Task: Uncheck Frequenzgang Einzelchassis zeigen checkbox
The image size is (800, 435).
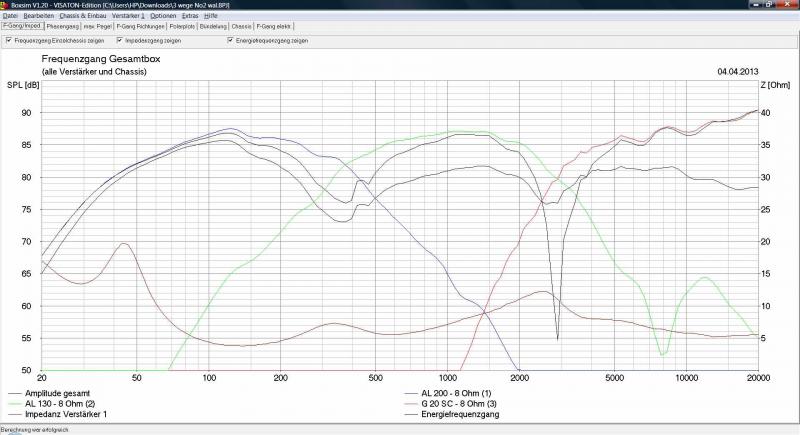Action: 8,41
